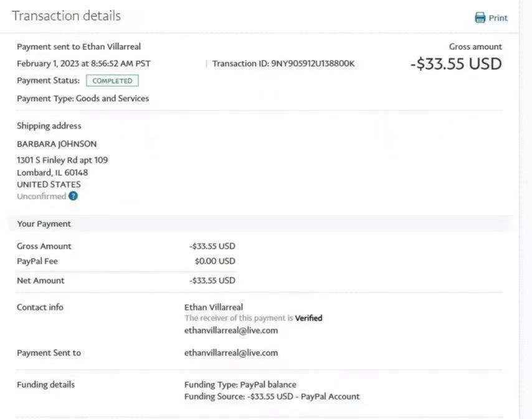The image size is (532, 419).
Task: Click the BARBARA JOHNSON shipping name
Action: (57, 143)
